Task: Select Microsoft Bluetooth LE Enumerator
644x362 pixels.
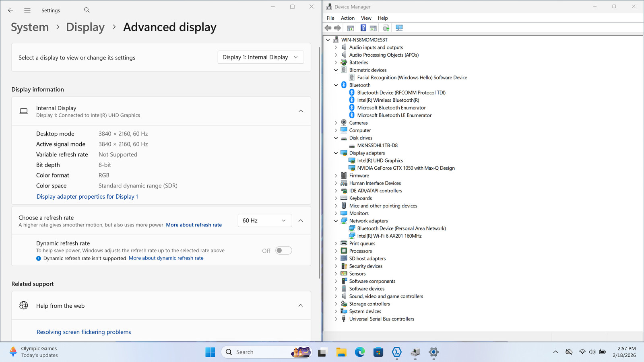Action: 394,115
